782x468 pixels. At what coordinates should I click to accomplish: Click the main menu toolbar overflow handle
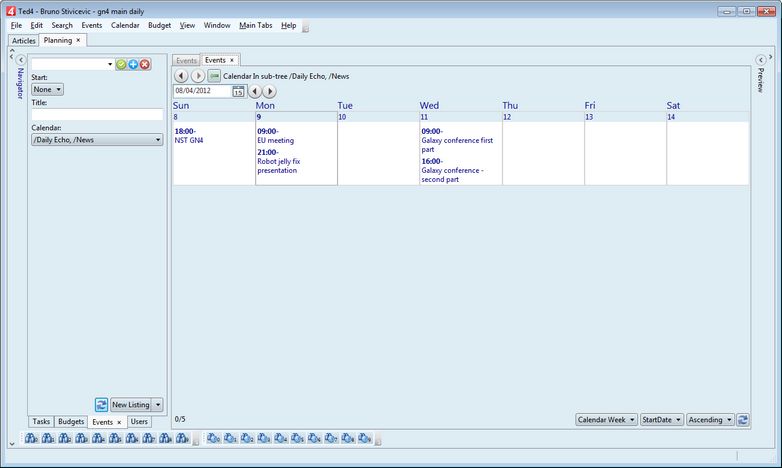[306, 28]
